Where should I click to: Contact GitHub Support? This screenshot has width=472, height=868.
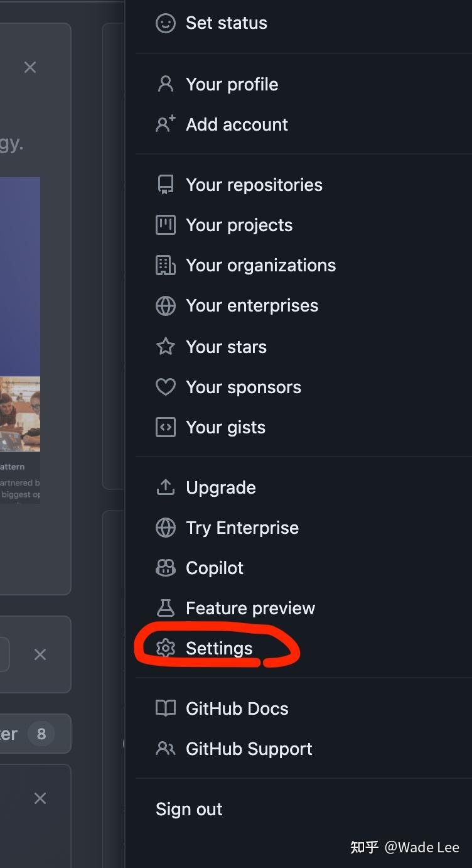[x=249, y=749]
